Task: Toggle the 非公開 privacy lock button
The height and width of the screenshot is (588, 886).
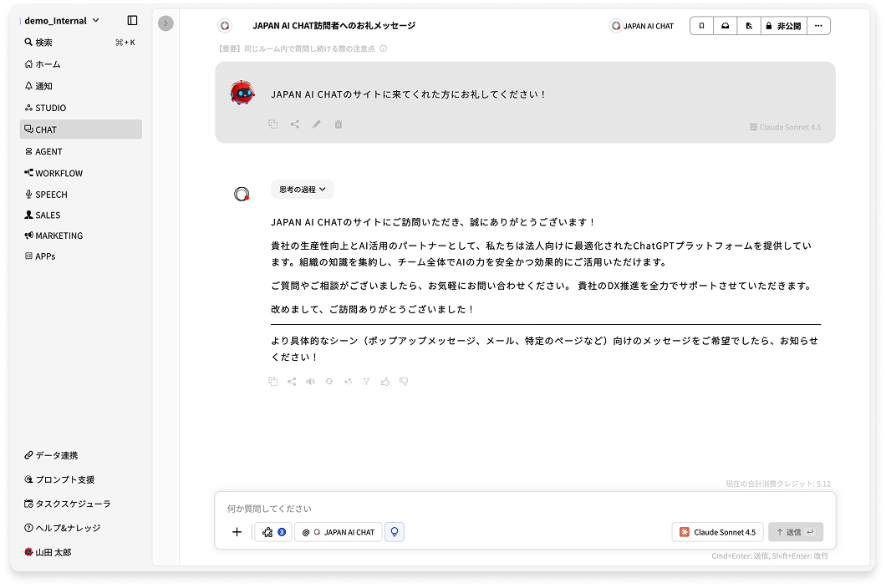Action: point(784,26)
